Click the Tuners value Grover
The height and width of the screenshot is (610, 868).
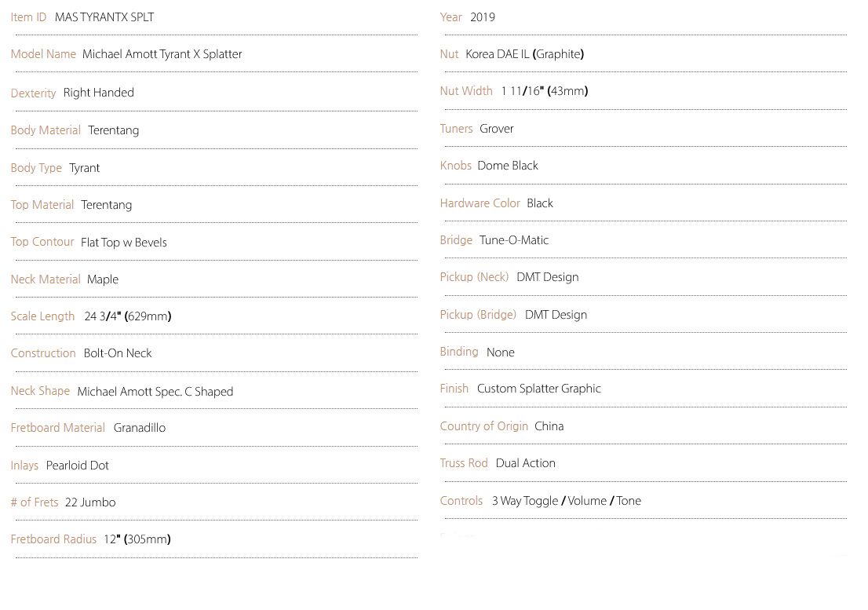coord(497,129)
